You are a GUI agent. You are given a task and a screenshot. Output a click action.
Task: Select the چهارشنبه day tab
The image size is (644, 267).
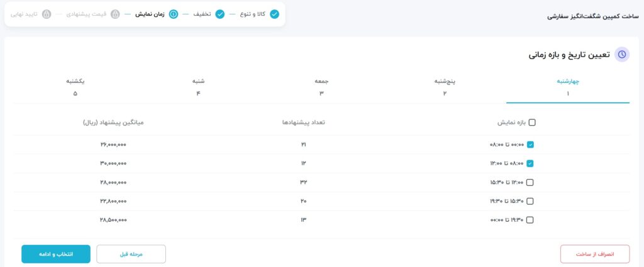pos(568,87)
